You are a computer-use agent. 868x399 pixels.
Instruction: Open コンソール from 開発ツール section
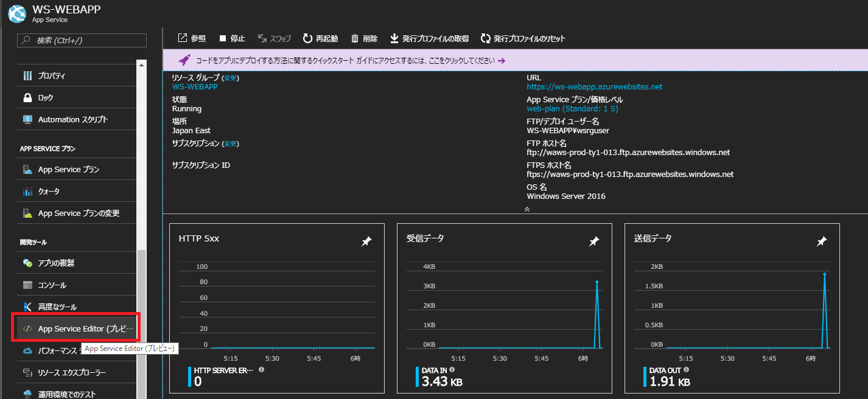(x=77, y=285)
